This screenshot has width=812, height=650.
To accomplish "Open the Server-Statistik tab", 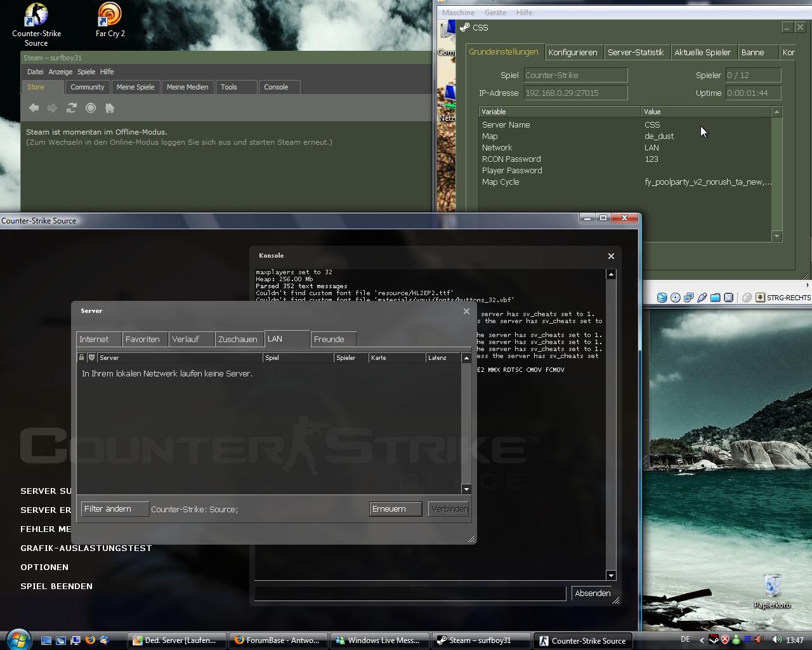I will tap(636, 52).
